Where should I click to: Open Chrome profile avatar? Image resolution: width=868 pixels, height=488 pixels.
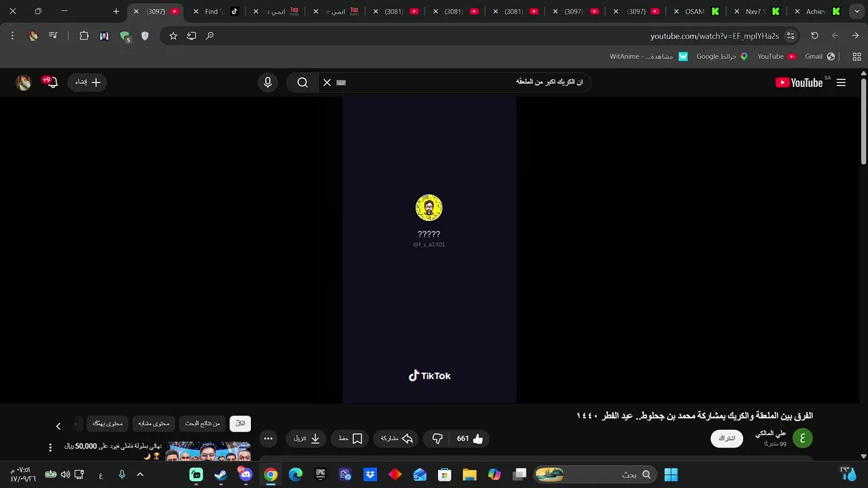tap(33, 36)
